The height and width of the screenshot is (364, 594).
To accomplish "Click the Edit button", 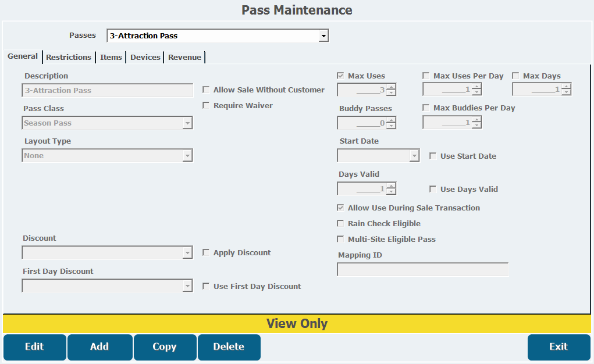I will tap(34, 347).
